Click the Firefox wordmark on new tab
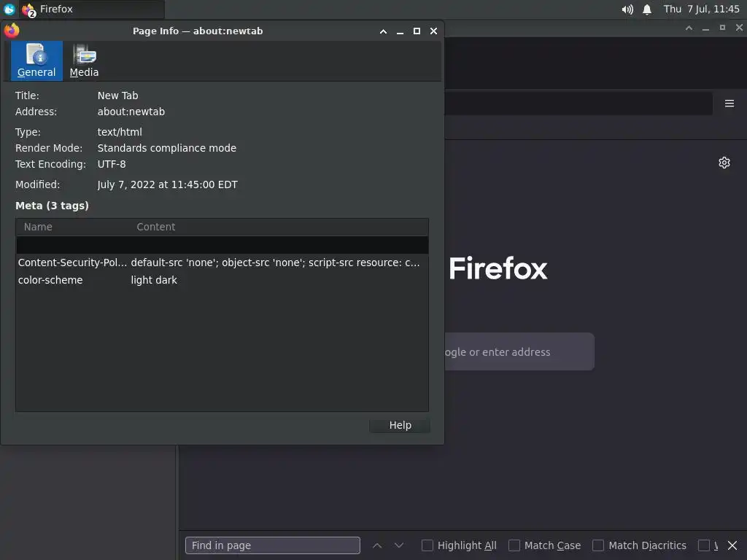This screenshot has width=747, height=560. pos(498,268)
